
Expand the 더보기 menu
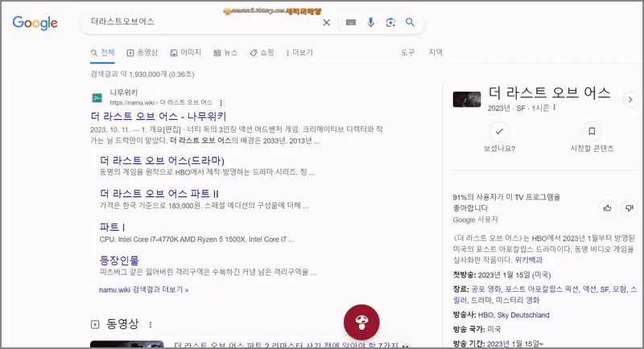tap(299, 52)
